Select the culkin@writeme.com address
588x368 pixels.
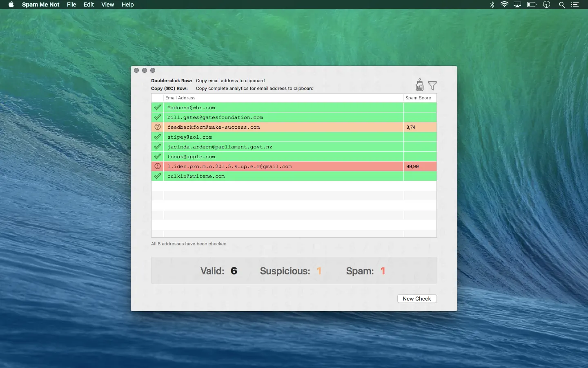pos(196,176)
